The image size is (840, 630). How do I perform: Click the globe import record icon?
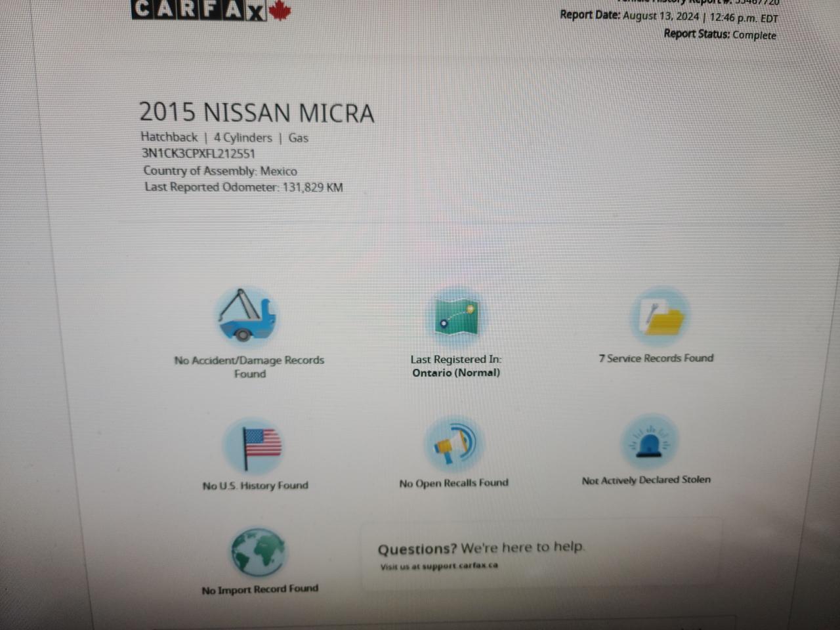[258, 552]
